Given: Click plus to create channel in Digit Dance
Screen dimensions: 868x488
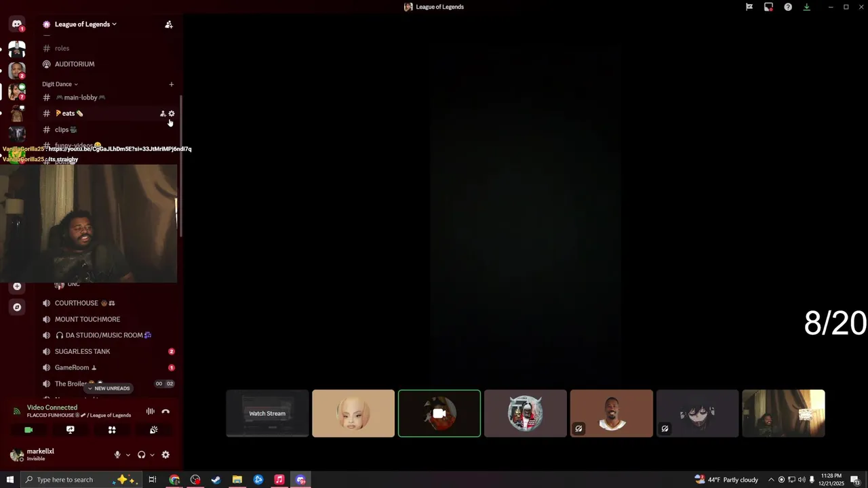Looking at the screenshot, I should (171, 84).
